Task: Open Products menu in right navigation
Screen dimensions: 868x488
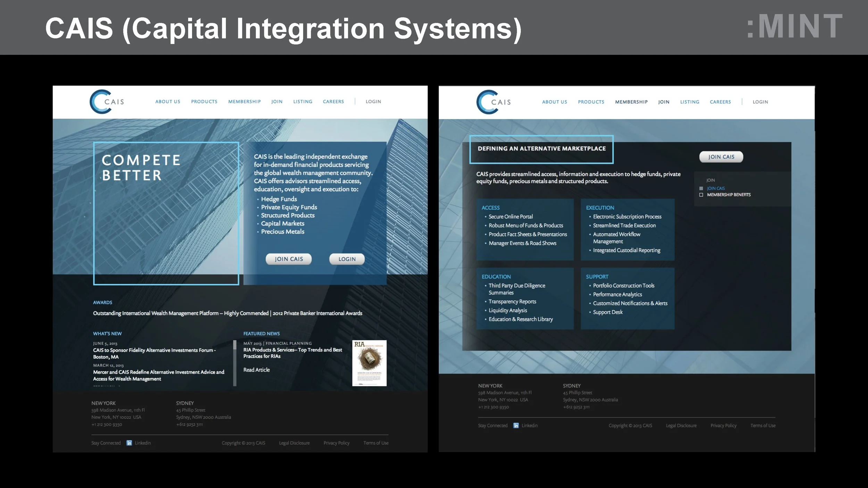Action: point(591,102)
